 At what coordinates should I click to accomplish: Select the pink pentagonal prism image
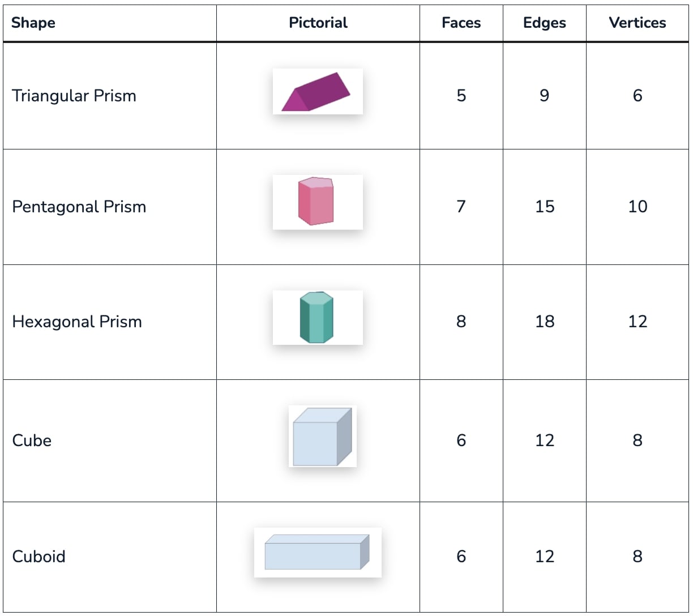coord(318,202)
